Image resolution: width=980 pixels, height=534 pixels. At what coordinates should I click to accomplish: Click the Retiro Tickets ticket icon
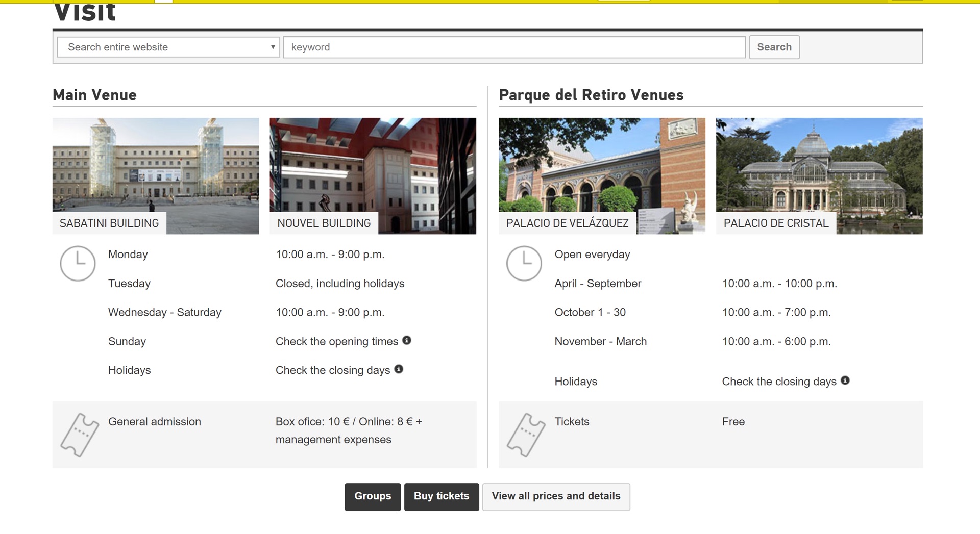tap(526, 435)
